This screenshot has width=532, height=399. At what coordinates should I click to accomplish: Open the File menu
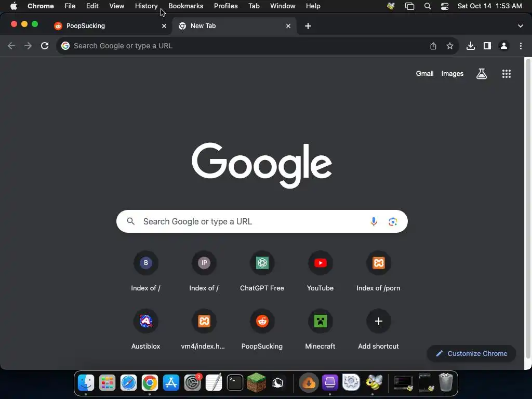(x=70, y=6)
